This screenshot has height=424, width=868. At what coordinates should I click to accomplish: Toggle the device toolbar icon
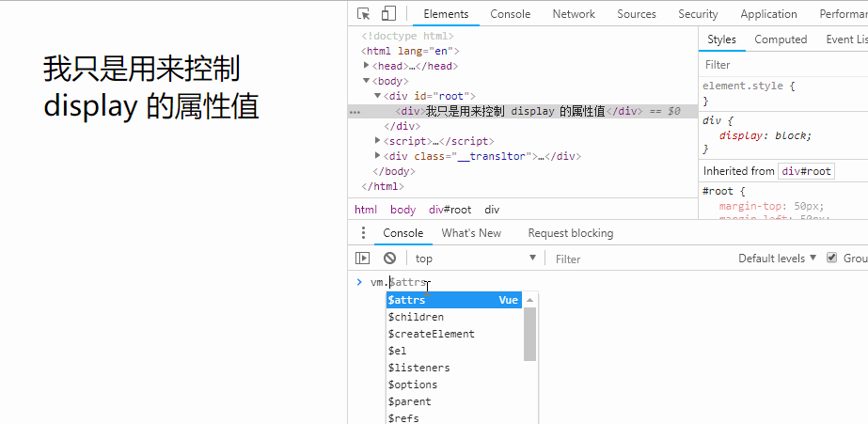389,14
